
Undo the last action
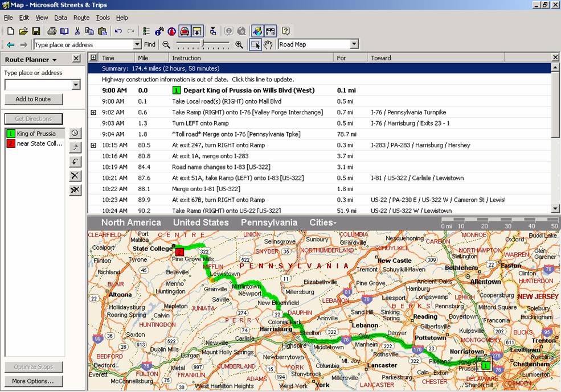tap(118, 31)
